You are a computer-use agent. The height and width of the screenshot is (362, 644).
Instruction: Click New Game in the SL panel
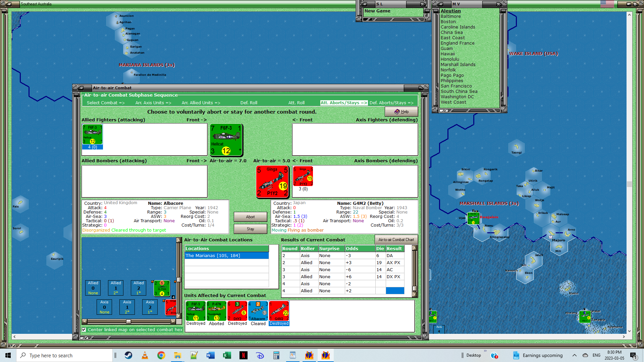pos(377,11)
